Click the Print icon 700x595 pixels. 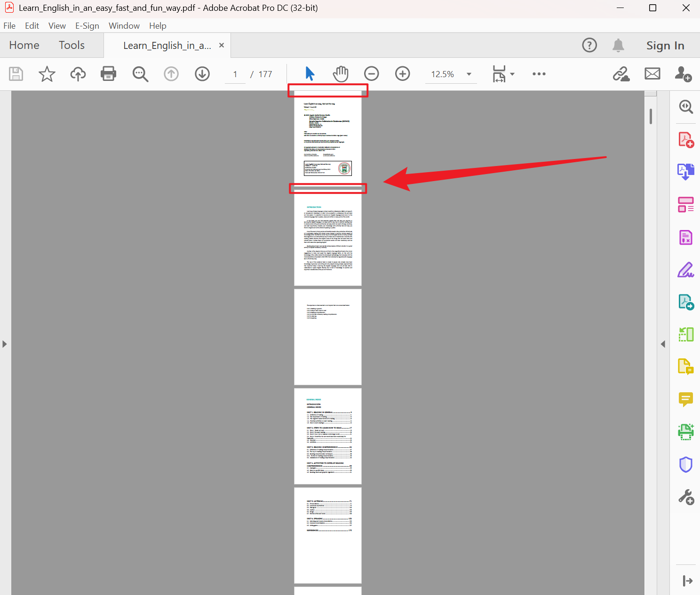point(108,74)
